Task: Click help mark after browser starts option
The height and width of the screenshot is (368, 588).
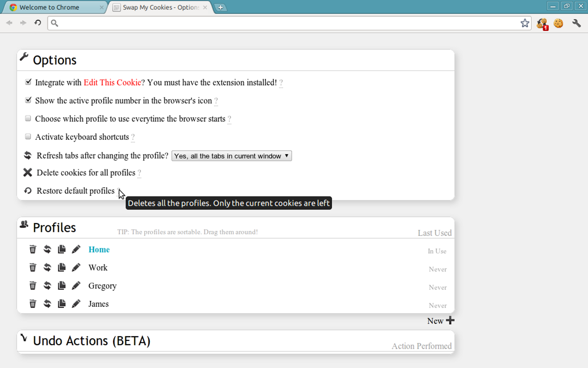Action: [x=229, y=119]
